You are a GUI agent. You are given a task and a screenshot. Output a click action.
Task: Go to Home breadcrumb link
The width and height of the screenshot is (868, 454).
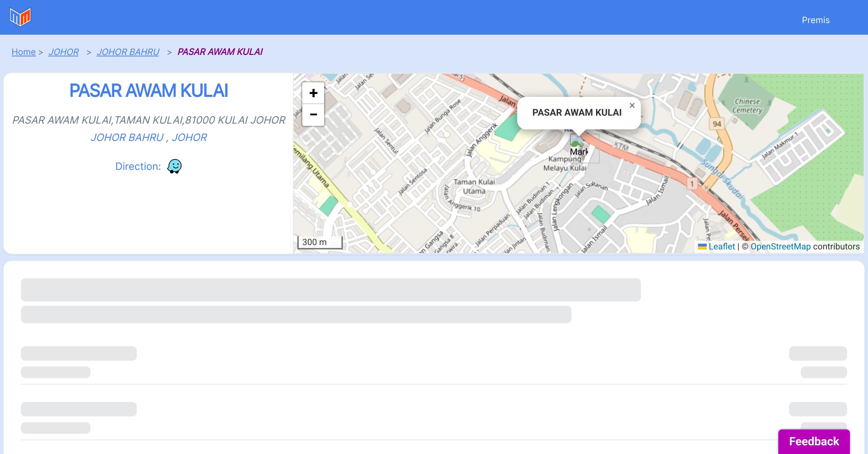pos(24,52)
